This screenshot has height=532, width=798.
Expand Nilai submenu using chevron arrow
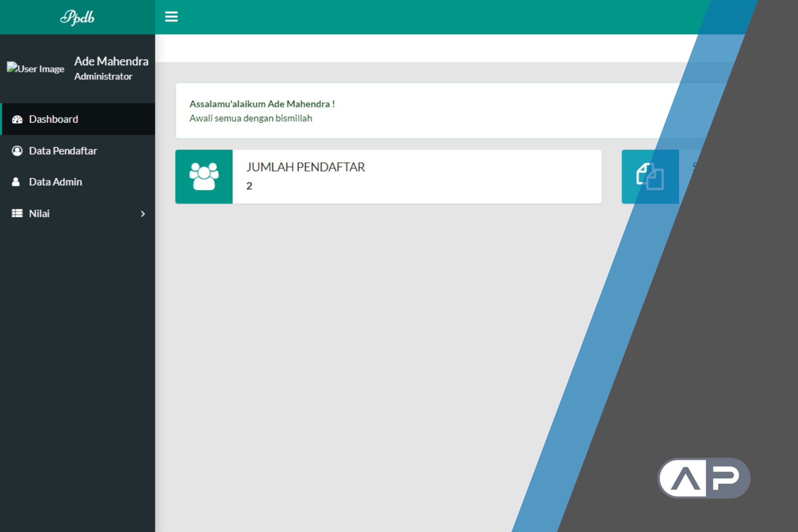pyautogui.click(x=143, y=214)
